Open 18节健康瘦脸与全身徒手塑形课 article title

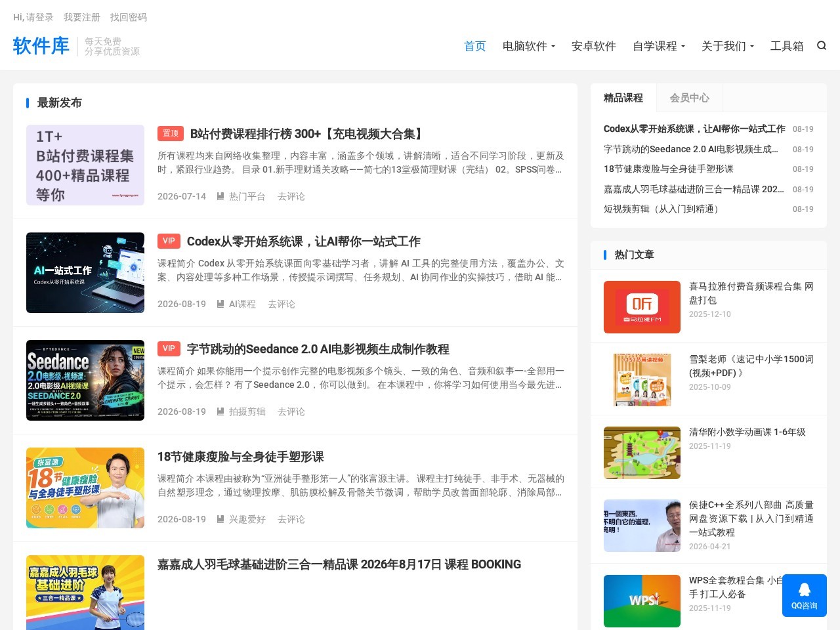click(x=241, y=457)
